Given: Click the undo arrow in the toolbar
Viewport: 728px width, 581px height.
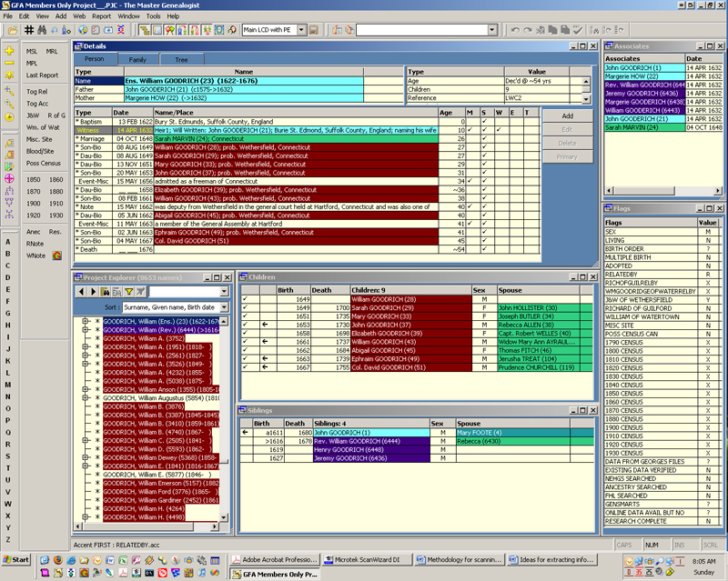Looking at the screenshot, I should [515, 30].
